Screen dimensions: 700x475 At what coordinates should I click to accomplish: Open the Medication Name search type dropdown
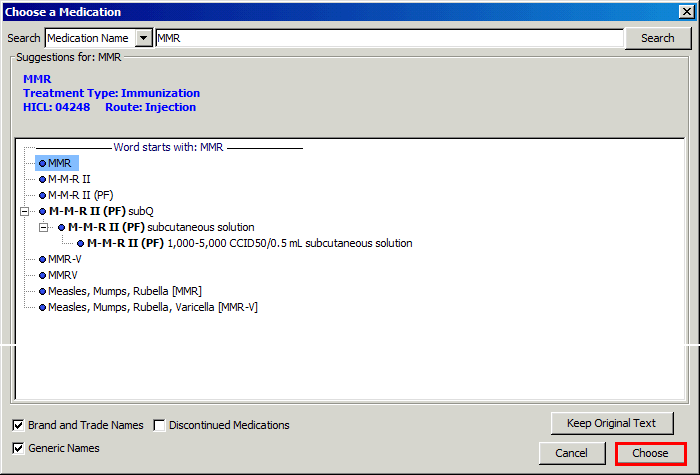[143, 38]
